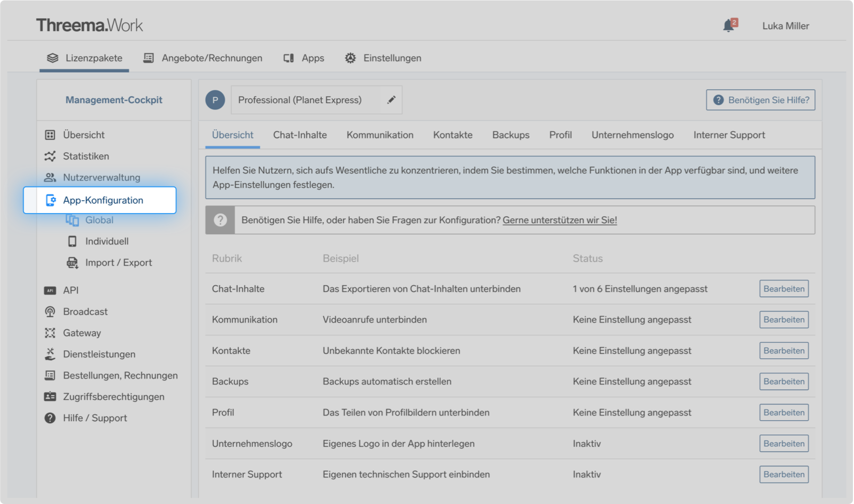854x504 pixels.
Task: Click "1 von 6 Einstellungen angepasst" status
Action: coord(640,289)
